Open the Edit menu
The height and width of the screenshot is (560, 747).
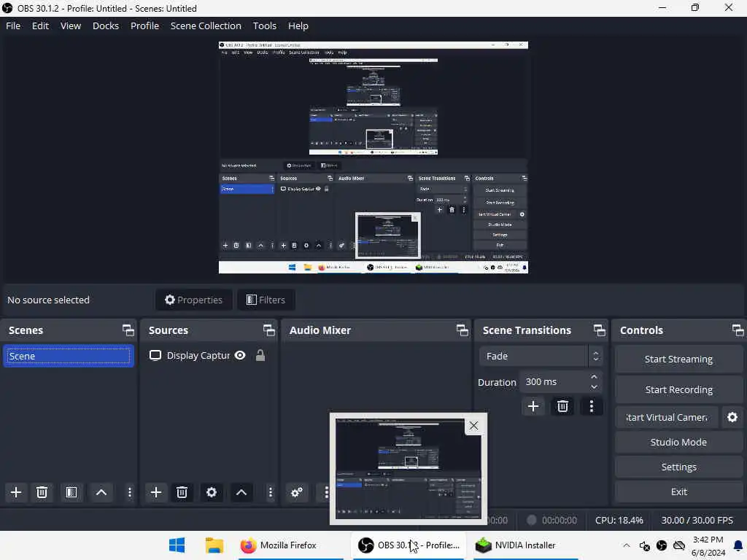point(41,26)
